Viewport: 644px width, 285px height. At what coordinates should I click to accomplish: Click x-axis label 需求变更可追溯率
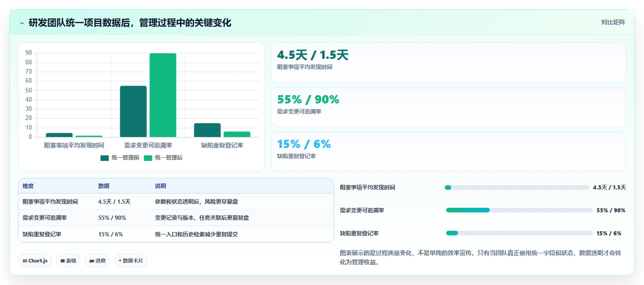coord(148,145)
